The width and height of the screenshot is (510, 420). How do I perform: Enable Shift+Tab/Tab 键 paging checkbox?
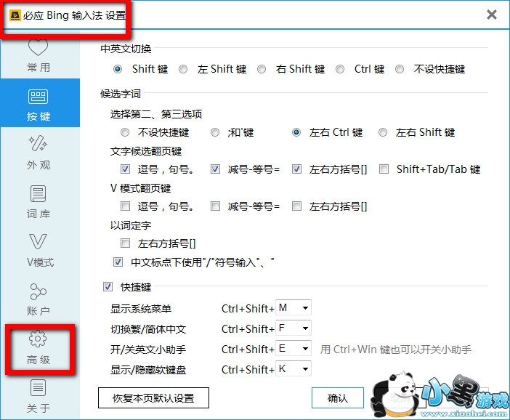coord(384,169)
